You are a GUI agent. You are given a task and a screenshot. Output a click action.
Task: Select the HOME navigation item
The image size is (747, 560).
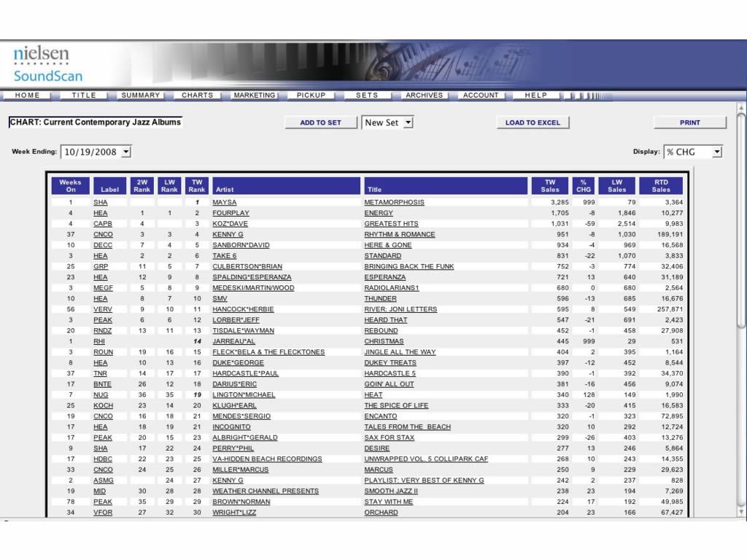point(28,96)
